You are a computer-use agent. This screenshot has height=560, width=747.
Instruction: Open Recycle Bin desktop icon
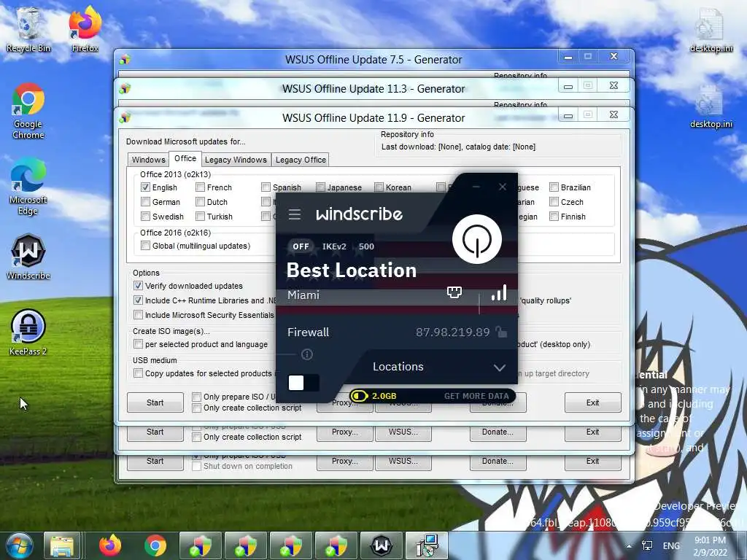pyautogui.click(x=28, y=29)
